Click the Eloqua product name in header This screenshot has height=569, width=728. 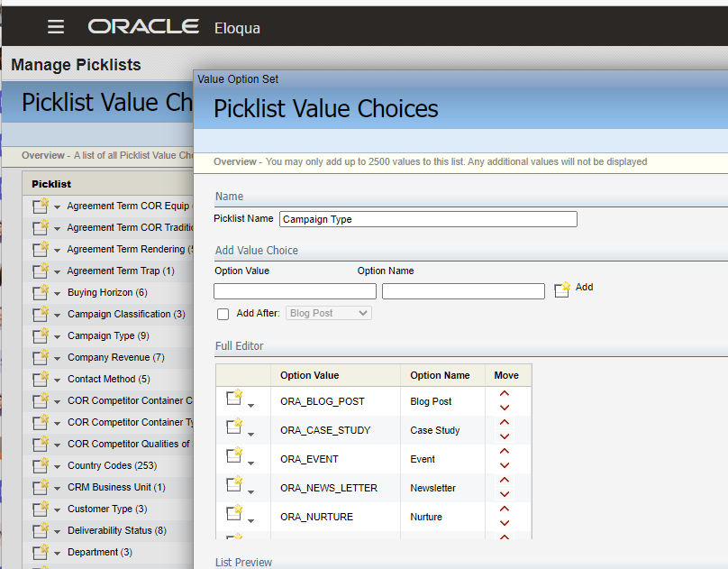point(237,28)
